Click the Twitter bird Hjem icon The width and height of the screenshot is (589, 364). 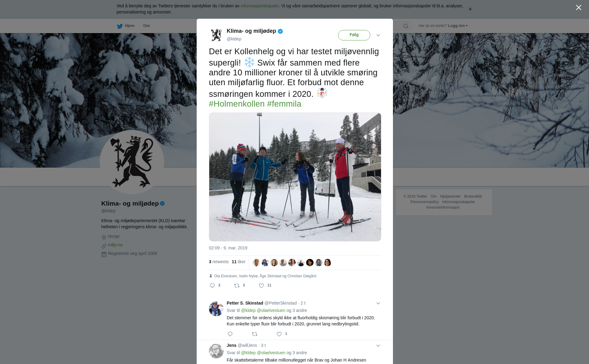pos(120,26)
